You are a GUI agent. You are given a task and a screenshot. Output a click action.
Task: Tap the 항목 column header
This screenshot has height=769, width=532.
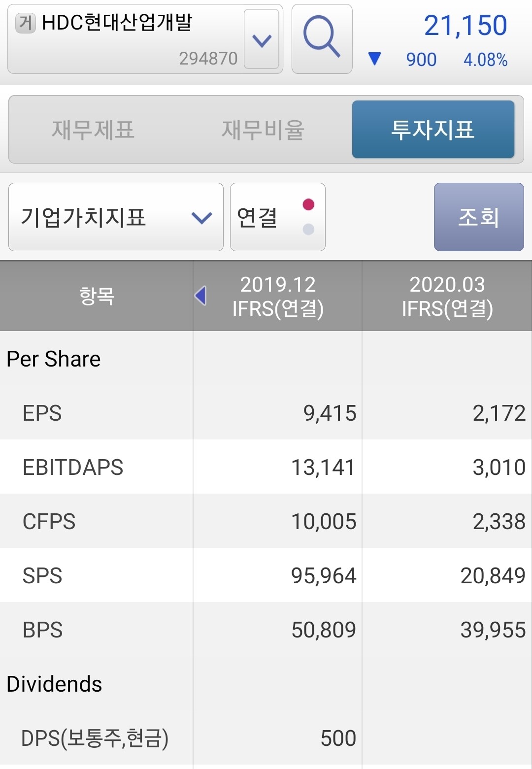coord(97,296)
